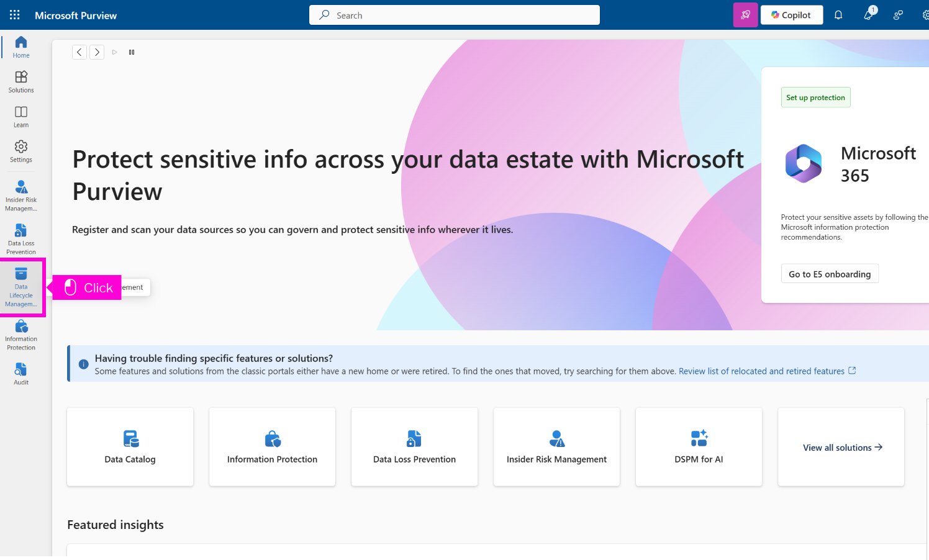Click in the Search box
929x560 pixels.
(x=455, y=15)
